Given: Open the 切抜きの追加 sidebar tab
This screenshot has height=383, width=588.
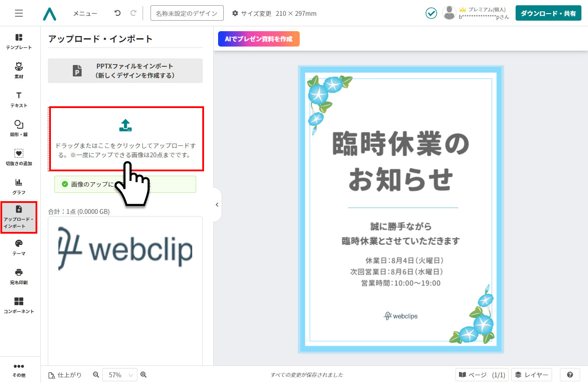Looking at the screenshot, I should [x=19, y=157].
